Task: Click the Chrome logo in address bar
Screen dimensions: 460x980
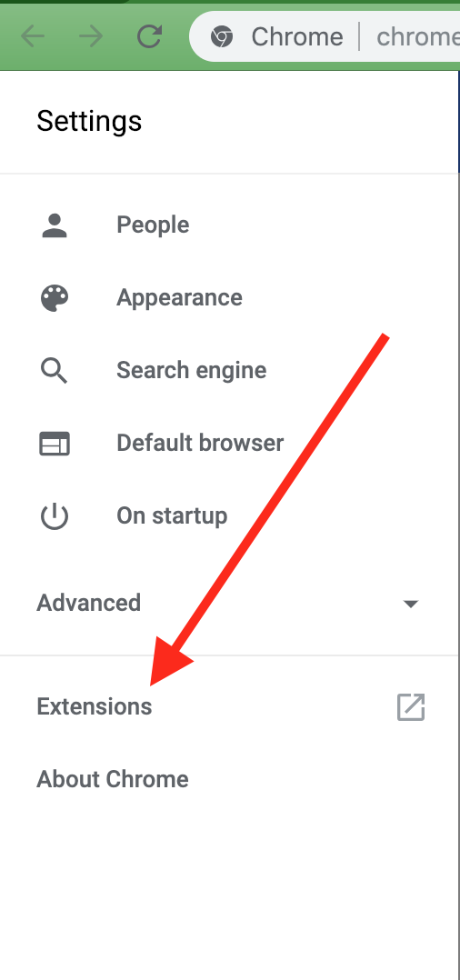Action: point(222,37)
